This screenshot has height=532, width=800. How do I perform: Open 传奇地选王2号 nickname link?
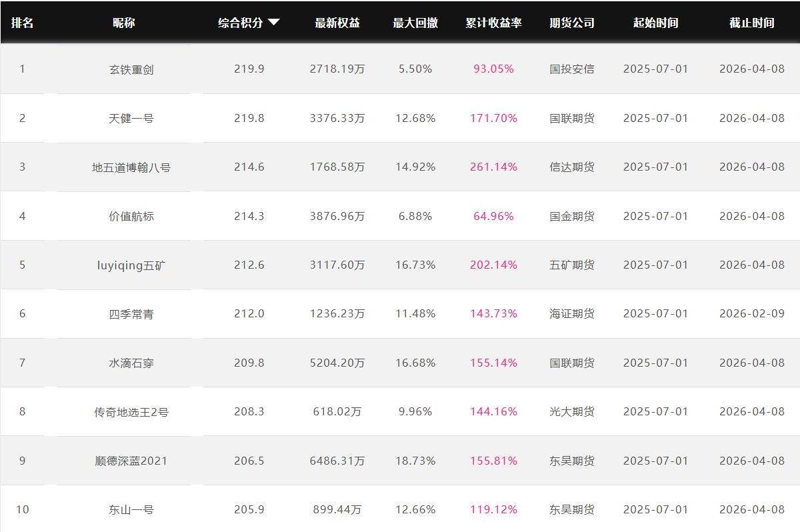(131, 412)
